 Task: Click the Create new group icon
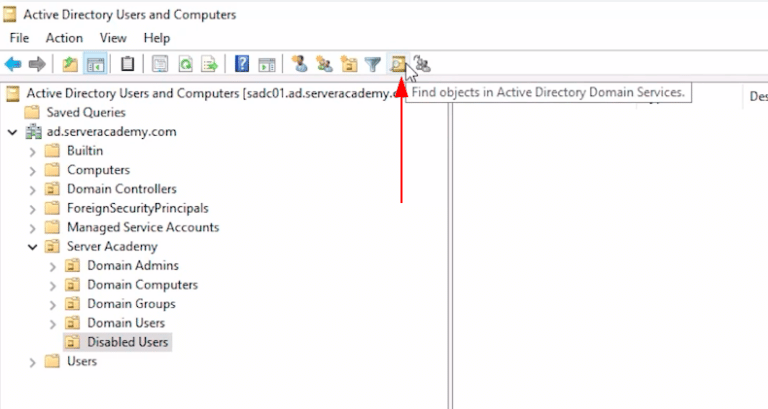click(x=323, y=65)
